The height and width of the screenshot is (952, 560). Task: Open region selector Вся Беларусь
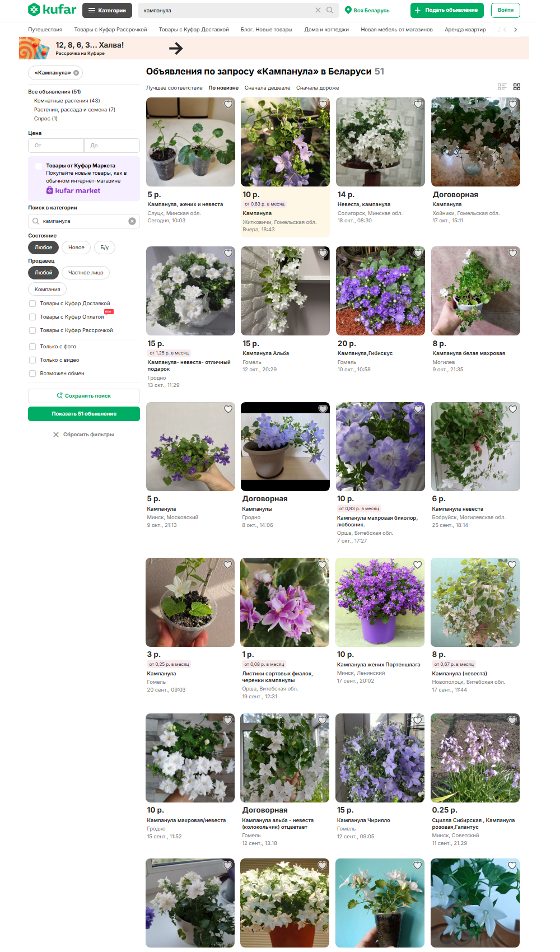pyautogui.click(x=367, y=10)
